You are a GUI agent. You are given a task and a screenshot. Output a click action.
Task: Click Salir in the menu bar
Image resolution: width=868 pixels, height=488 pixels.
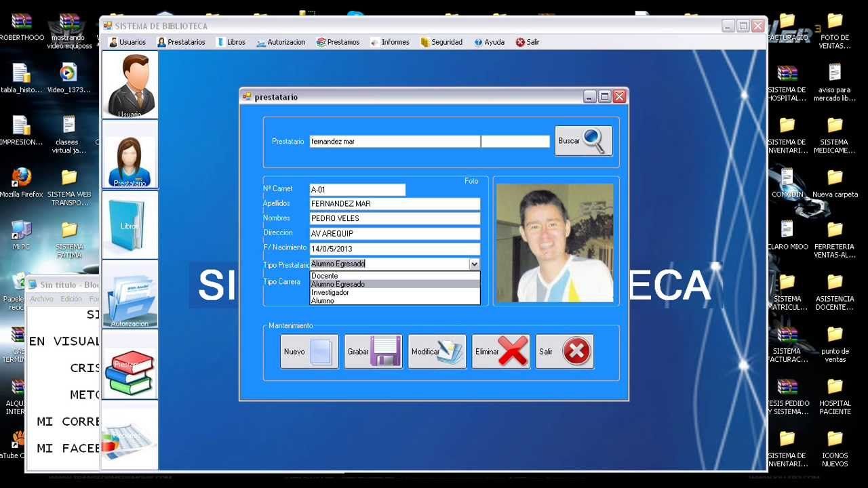(528, 42)
